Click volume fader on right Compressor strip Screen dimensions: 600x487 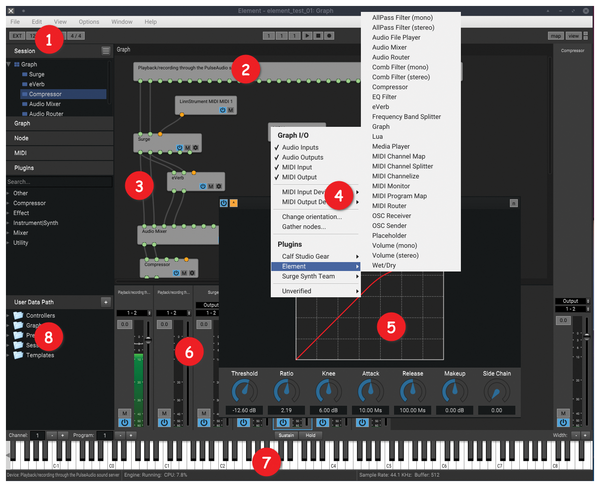point(587,337)
